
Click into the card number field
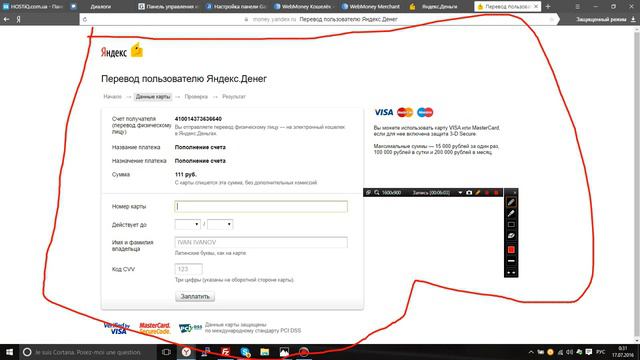(261, 207)
